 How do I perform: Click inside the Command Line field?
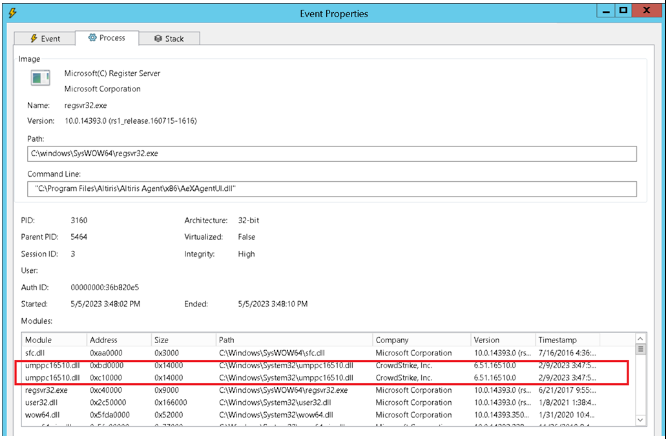(x=330, y=189)
